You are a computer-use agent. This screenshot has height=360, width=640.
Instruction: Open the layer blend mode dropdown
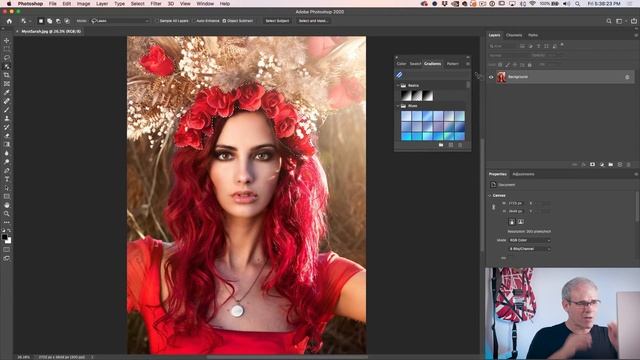click(508, 55)
